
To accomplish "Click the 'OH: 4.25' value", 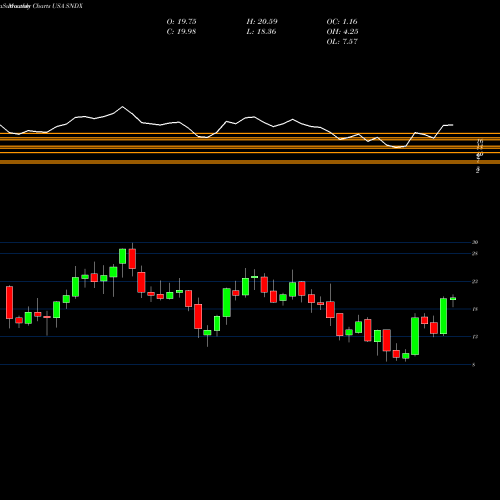I will (342, 32).
